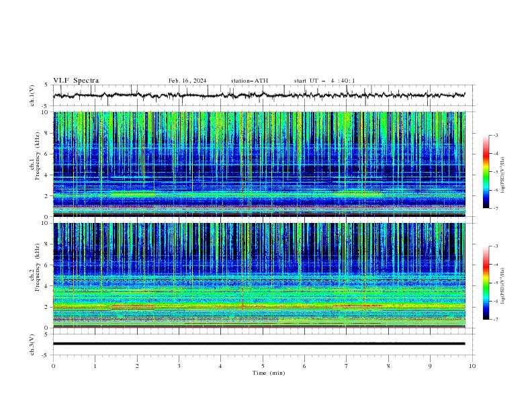Click the "Feb. 16, 2024" date text
The image size is (532, 411).
point(187,81)
